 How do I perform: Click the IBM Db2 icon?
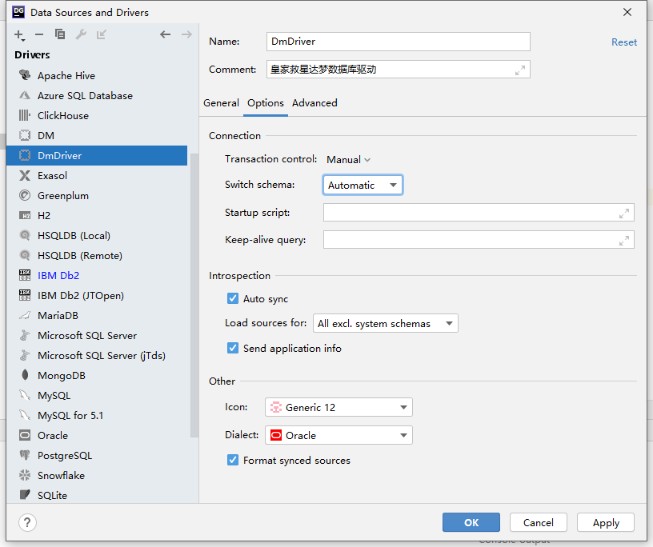(25, 275)
